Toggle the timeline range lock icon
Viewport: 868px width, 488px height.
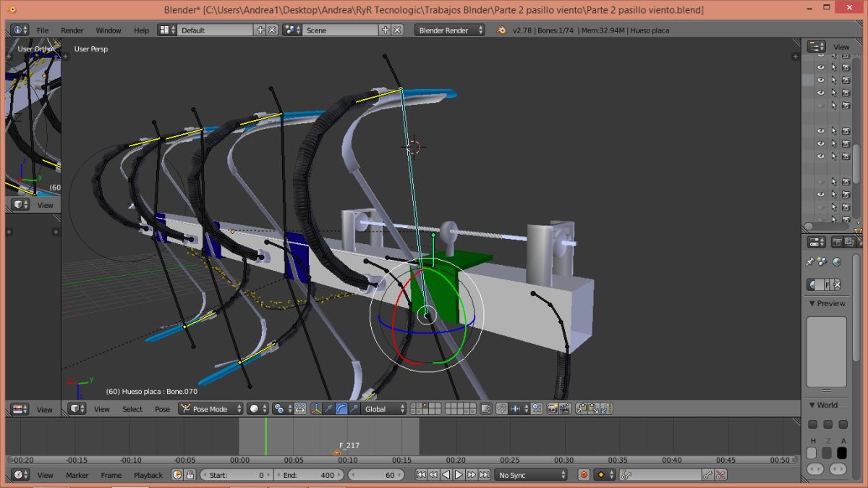point(190,475)
